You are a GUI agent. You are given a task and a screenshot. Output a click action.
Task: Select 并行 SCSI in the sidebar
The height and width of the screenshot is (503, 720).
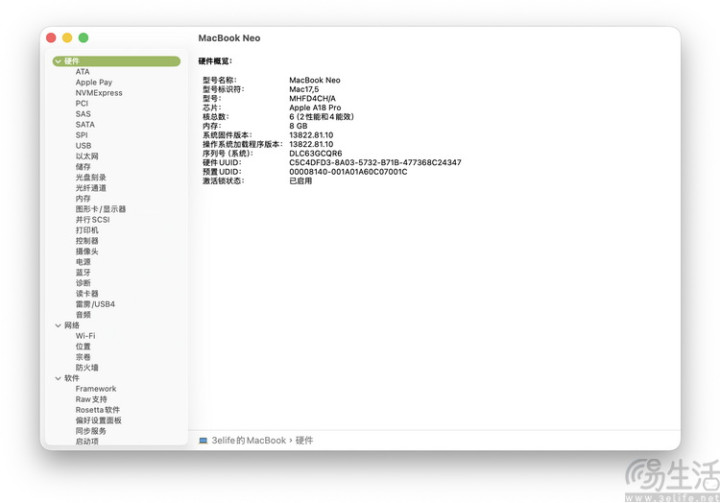[93, 220]
